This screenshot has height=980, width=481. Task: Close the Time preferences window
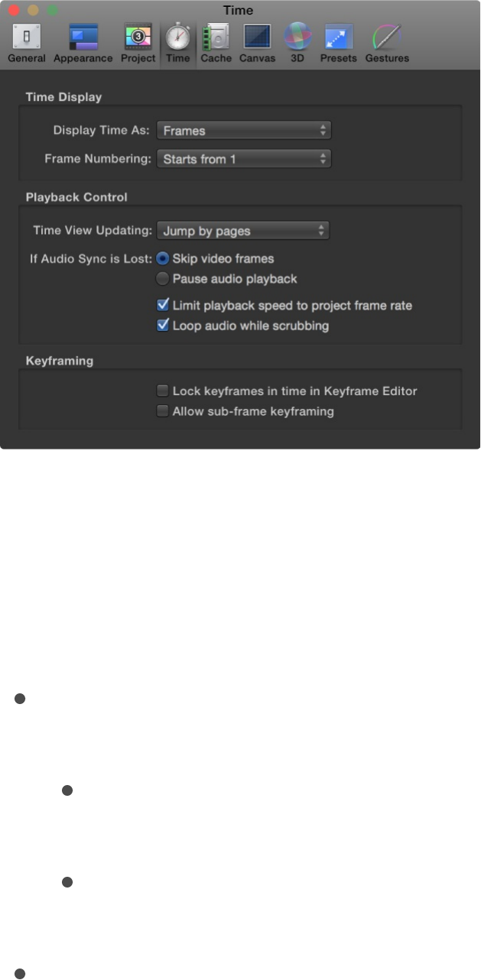13,11
